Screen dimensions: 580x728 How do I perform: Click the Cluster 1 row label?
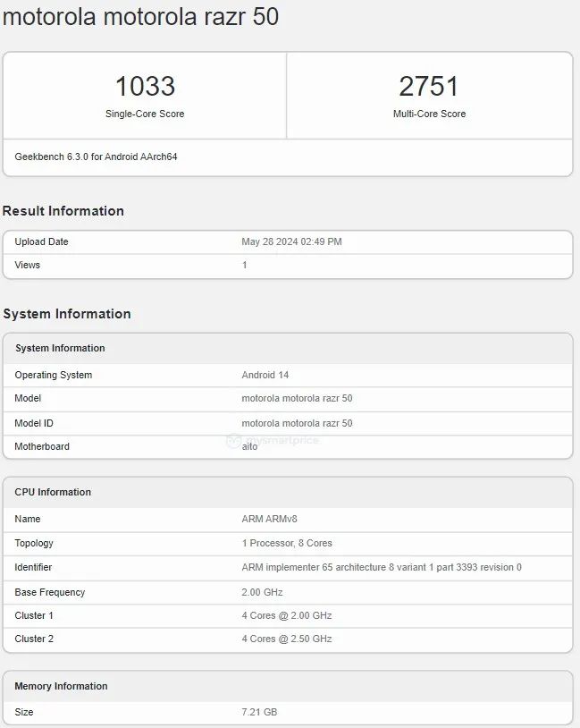pyautogui.click(x=34, y=615)
